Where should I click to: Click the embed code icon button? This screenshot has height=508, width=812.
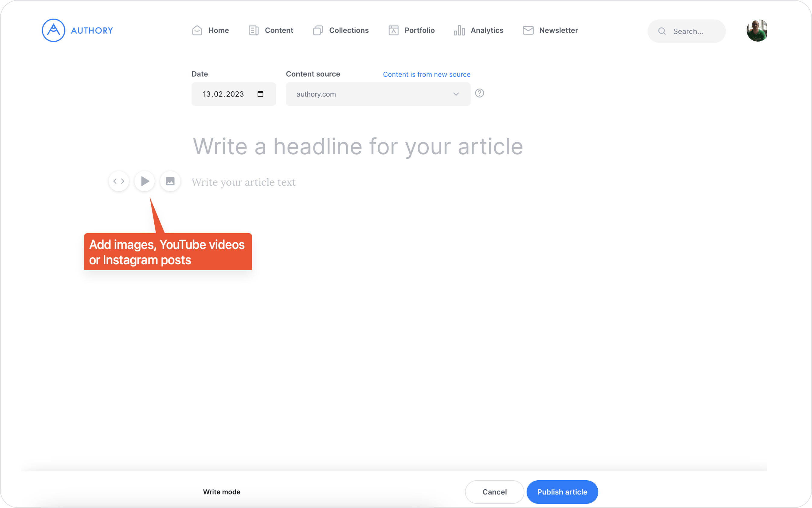119,181
